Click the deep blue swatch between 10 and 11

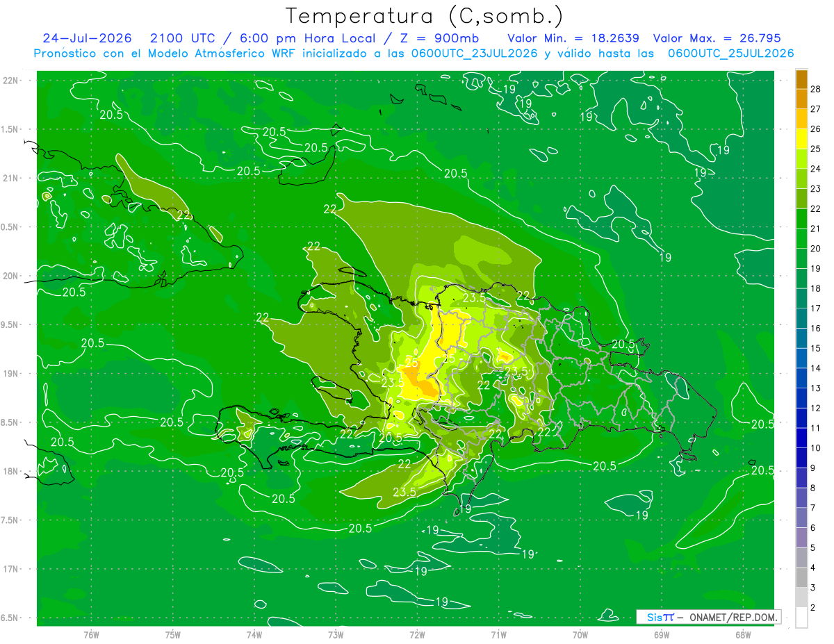(x=801, y=438)
